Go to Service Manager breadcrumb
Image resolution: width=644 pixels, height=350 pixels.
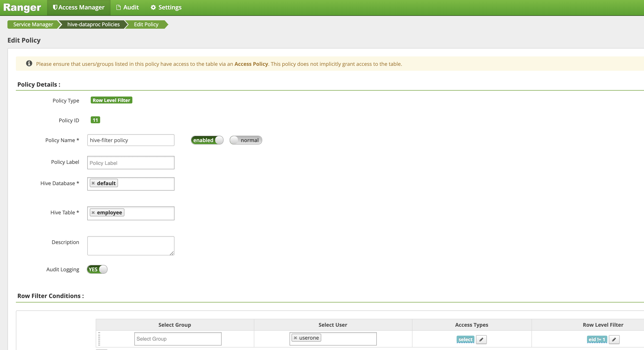(x=33, y=25)
